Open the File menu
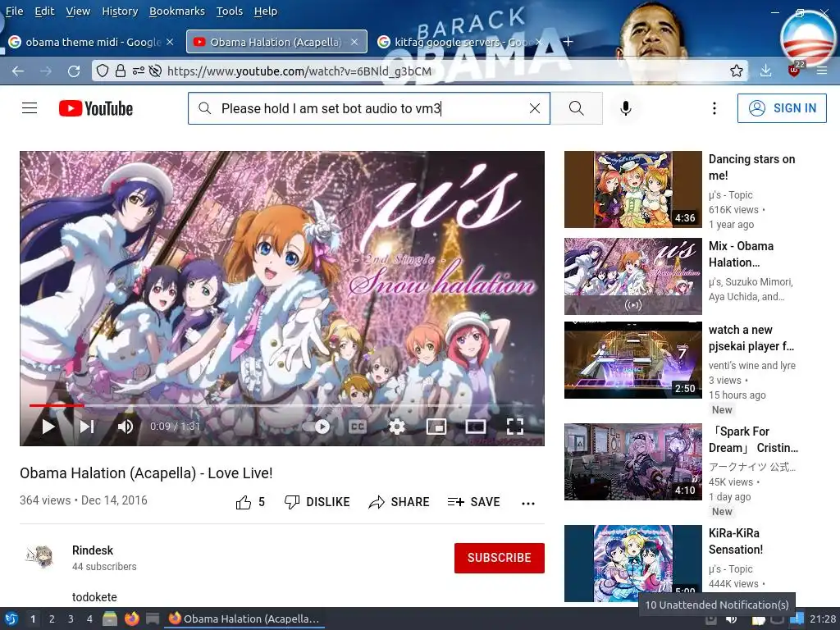840x630 pixels. [15, 11]
